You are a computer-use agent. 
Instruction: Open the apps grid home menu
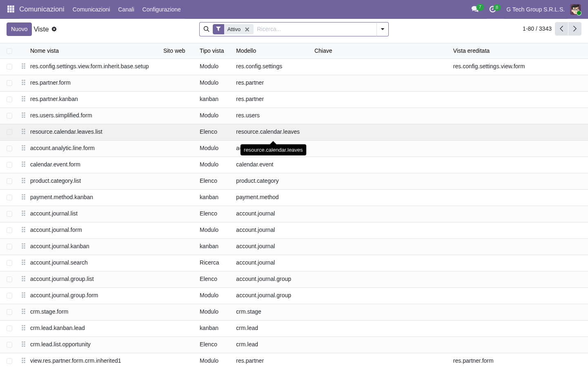click(x=11, y=9)
